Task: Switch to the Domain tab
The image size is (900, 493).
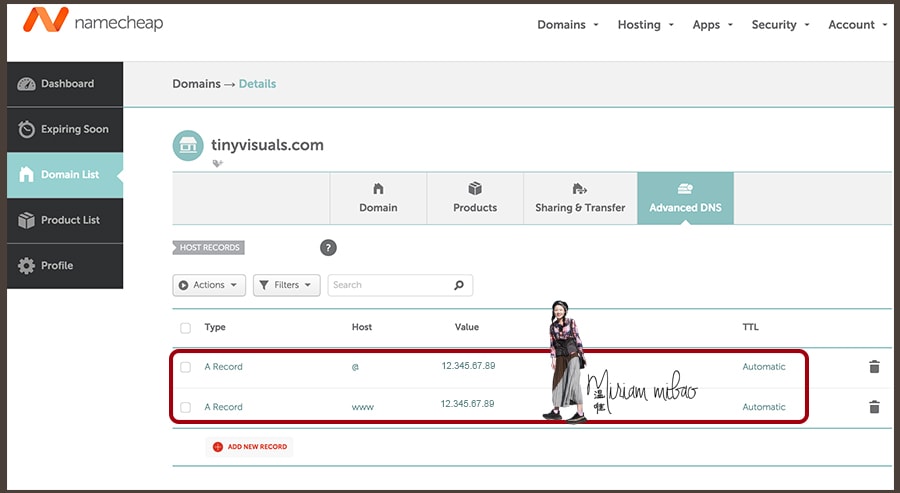Action: tap(378, 198)
